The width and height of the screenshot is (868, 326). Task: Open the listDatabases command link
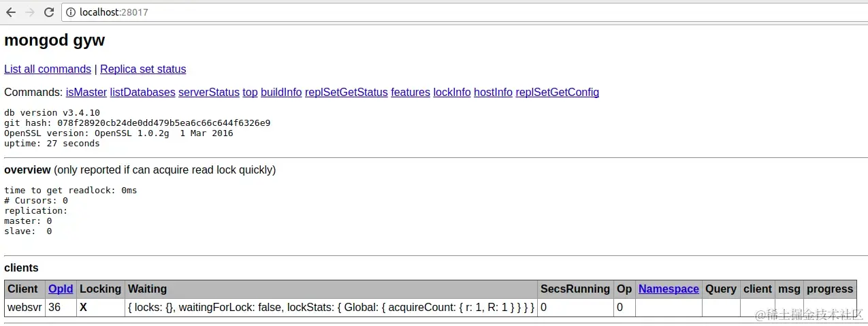(143, 93)
